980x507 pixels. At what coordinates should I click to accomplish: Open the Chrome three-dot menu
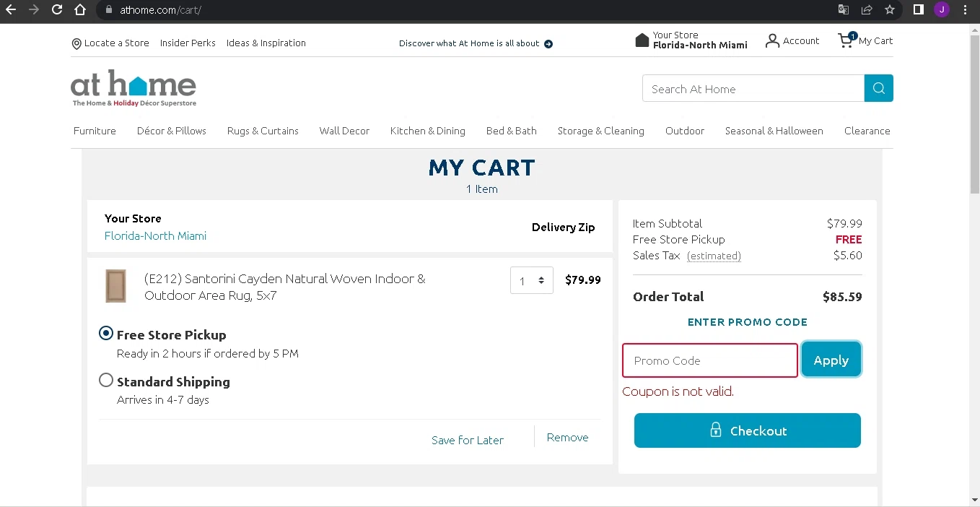point(966,10)
